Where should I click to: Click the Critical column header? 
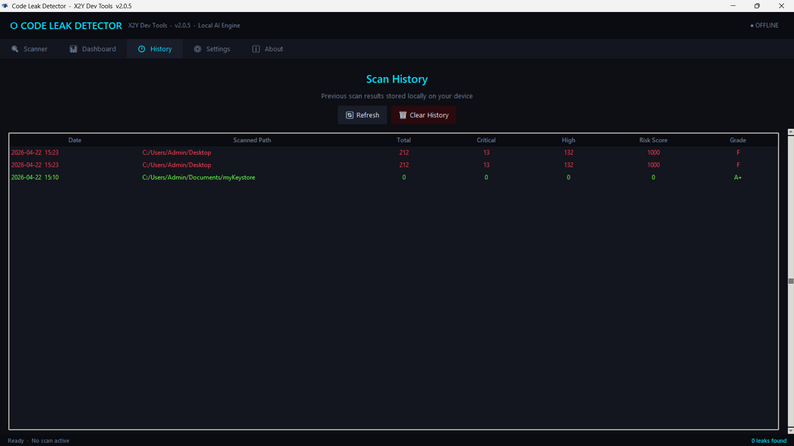click(x=486, y=140)
